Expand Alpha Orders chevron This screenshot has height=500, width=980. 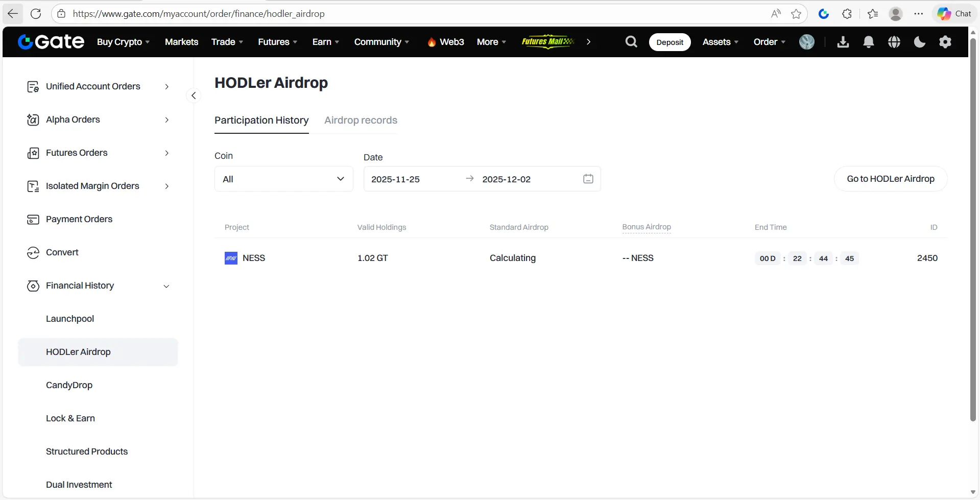tap(166, 120)
